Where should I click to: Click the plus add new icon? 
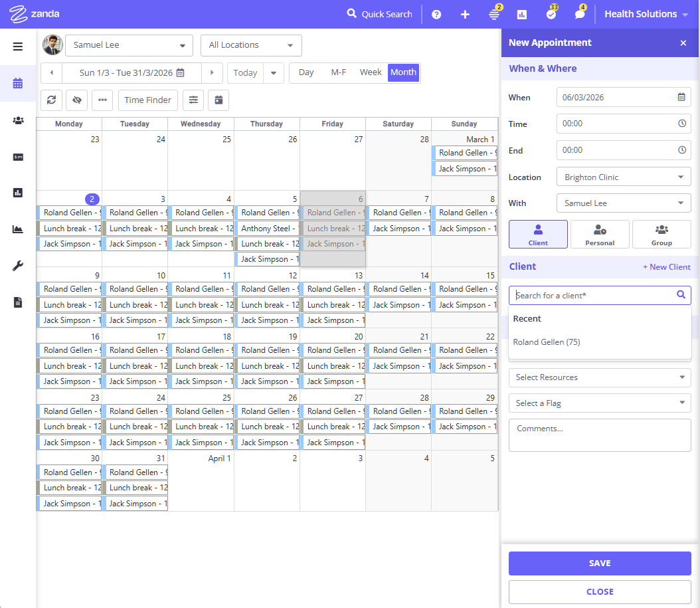pos(465,14)
